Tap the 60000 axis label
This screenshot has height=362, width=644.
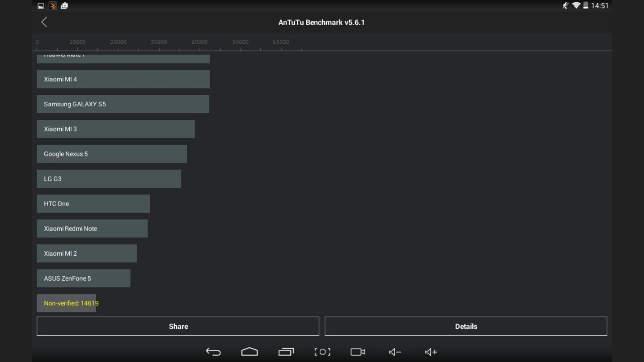click(281, 42)
